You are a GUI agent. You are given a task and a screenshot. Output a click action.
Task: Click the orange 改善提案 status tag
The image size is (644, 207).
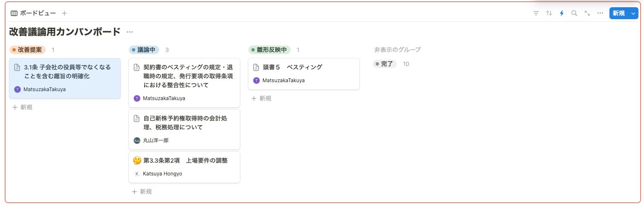(x=27, y=50)
